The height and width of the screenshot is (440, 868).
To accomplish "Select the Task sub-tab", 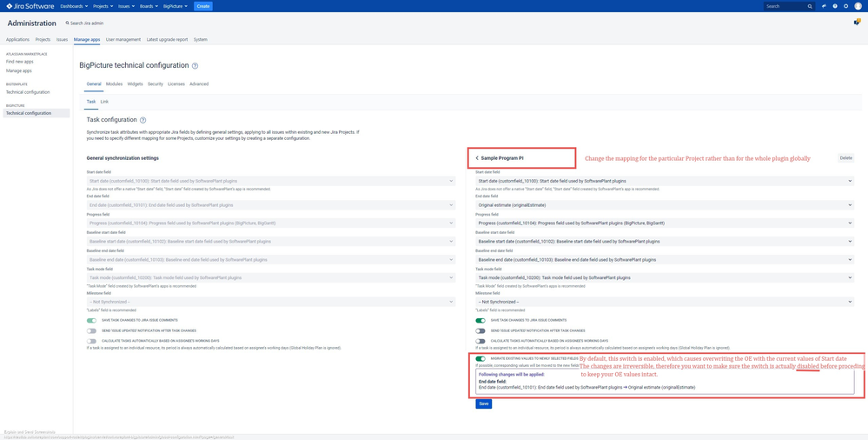I will (91, 102).
